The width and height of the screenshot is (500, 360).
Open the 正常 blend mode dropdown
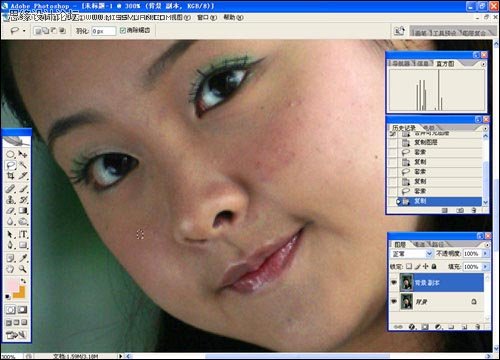click(x=412, y=254)
